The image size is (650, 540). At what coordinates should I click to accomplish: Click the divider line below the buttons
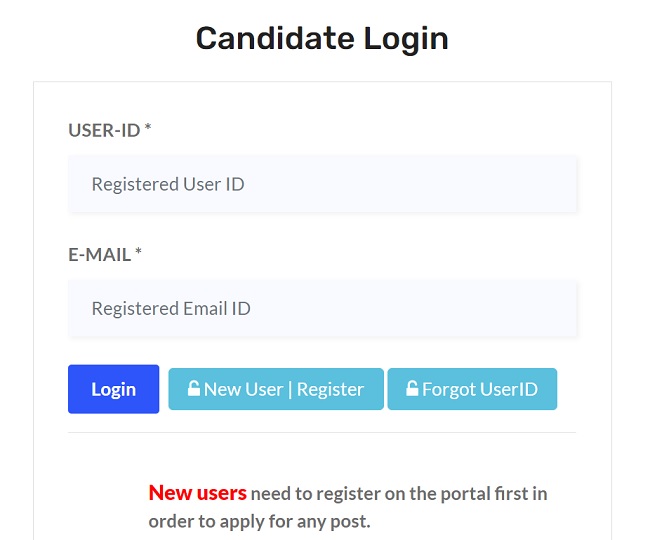(x=322, y=433)
